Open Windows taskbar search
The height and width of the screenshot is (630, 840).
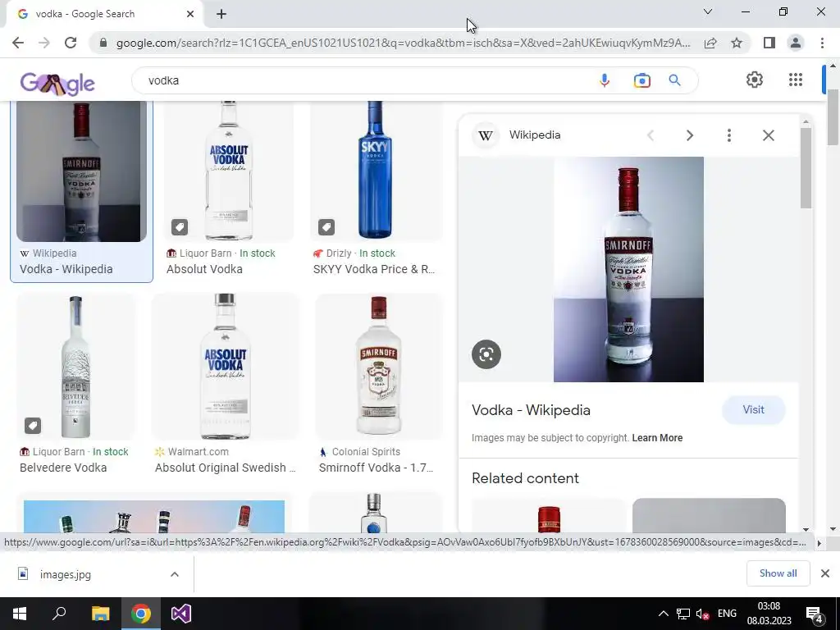click(59, 614)
